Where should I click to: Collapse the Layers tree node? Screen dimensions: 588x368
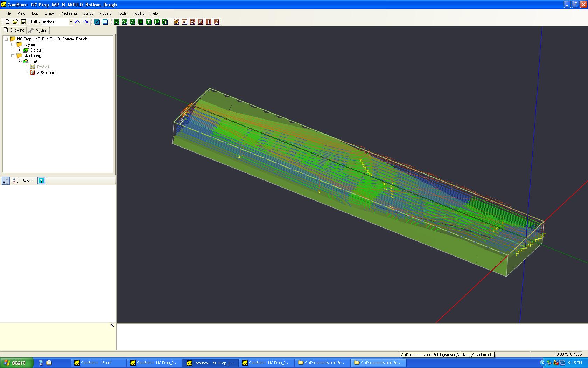13,45
